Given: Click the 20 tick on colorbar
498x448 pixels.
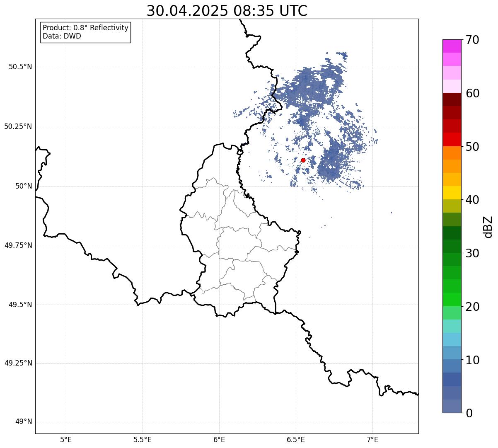Looking at the screenshot, I should click(472, 307).
